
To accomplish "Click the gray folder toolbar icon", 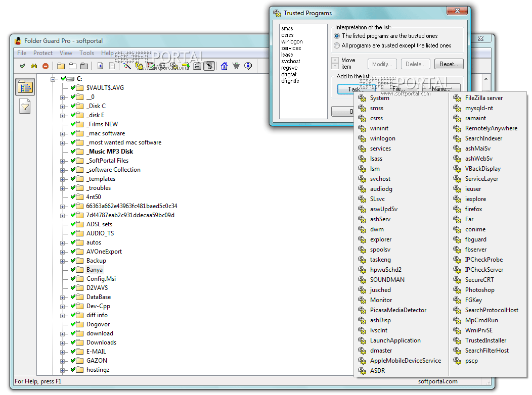I will click(x=84, y=66).
